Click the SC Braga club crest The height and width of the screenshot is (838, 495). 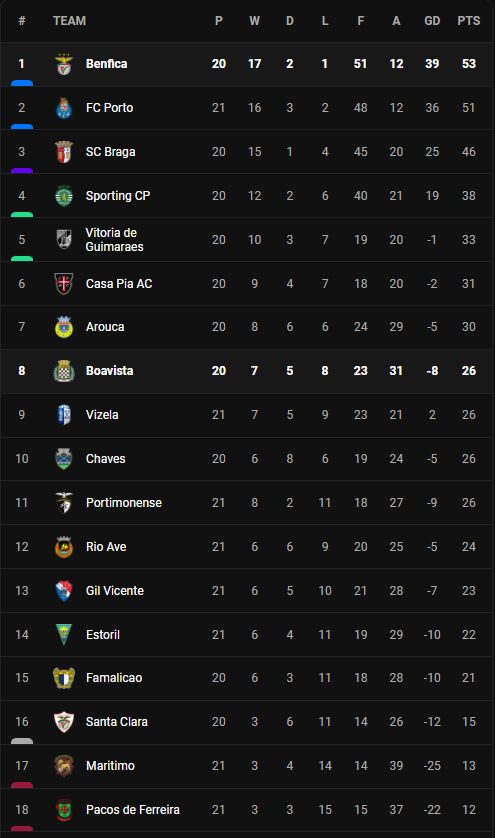pos(64,152)
